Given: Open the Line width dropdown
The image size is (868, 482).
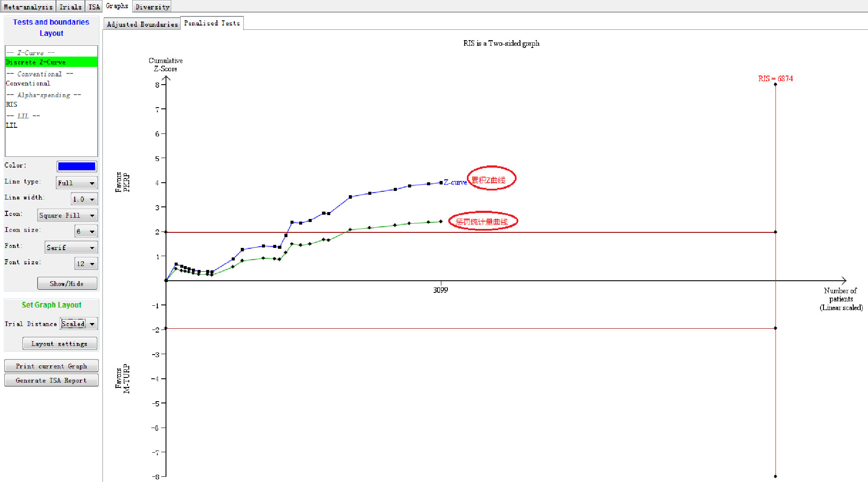Looking at the screenshot, I should 84,199.
